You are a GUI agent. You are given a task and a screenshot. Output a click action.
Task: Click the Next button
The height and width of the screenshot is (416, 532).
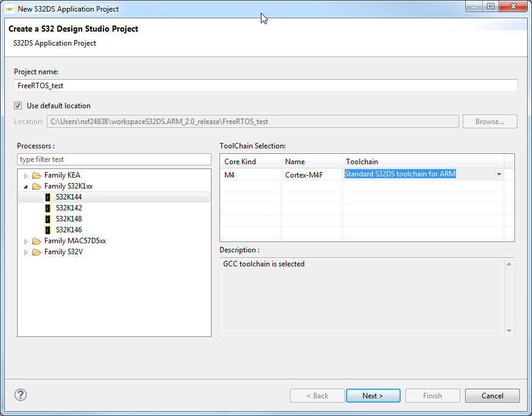(373, 396)
